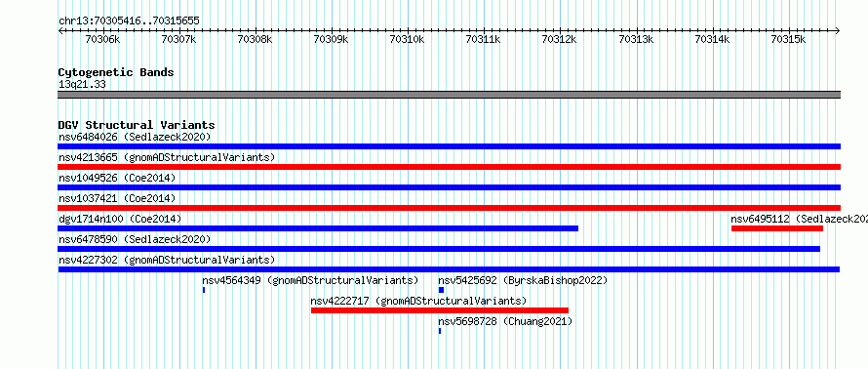Click the nsv6478590 (Sedlazeck2020) blue bar
Image resolution: width=868 pixels, height=369 pixels.
coord(439,249)
